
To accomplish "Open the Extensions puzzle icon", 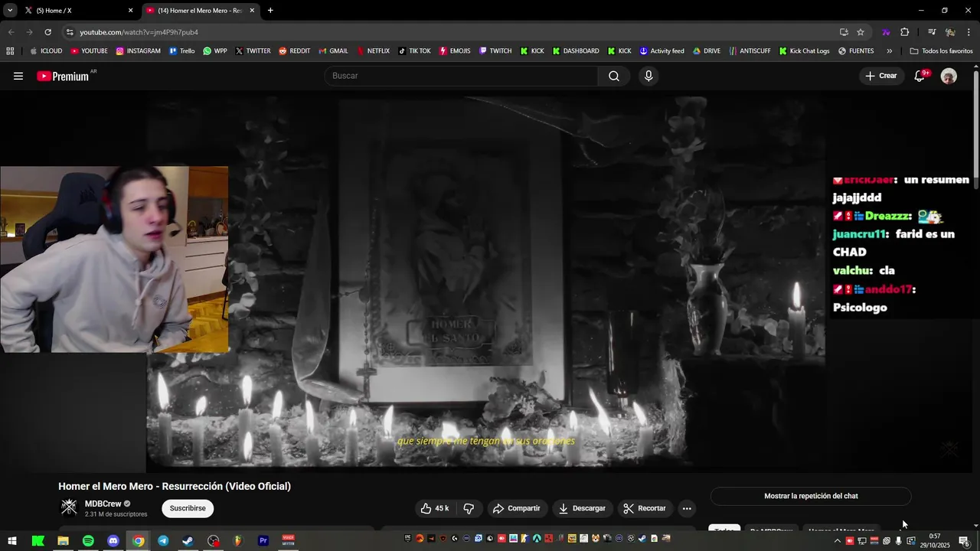I will point(905,32).
